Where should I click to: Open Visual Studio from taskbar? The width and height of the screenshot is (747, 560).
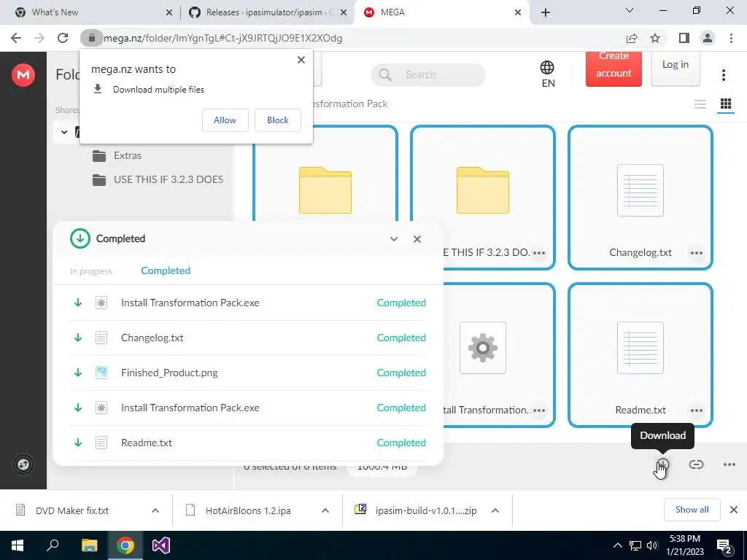[161, 545]
